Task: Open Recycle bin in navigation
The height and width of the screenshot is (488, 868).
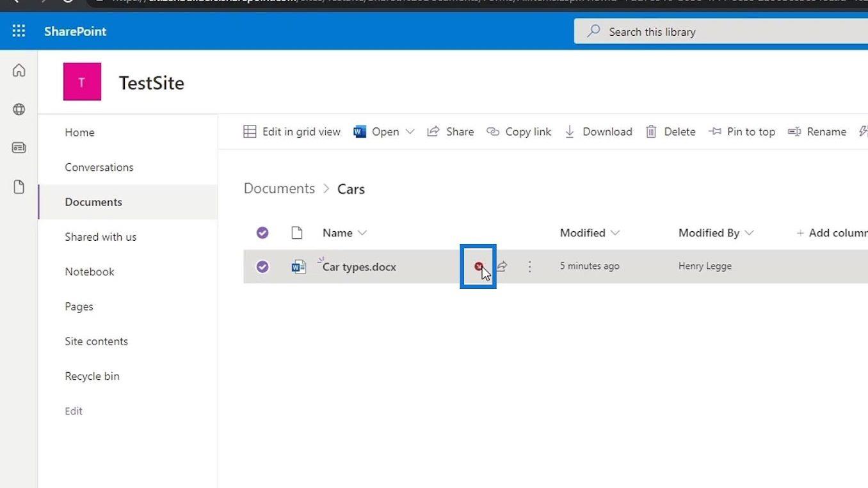Action: tap(92, 376)
